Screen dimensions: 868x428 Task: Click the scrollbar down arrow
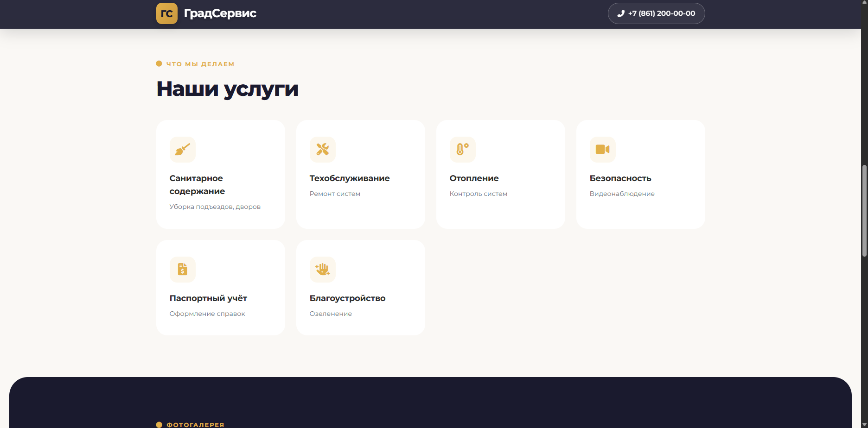864,425
